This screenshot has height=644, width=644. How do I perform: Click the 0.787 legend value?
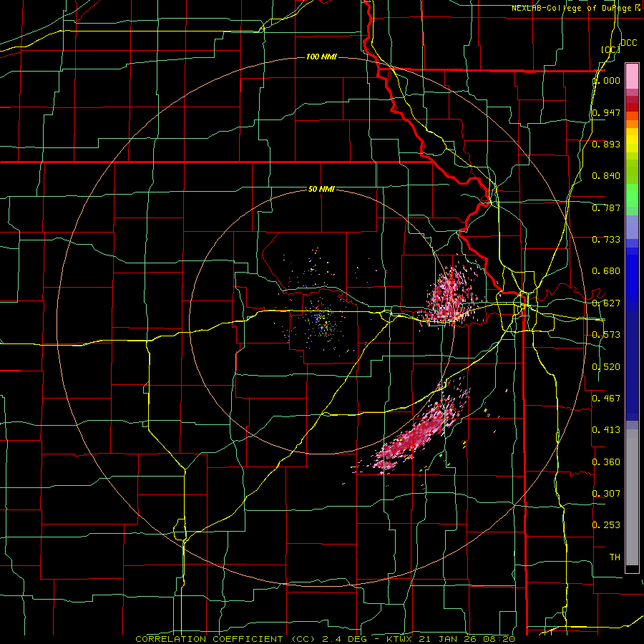coord(606,208)
